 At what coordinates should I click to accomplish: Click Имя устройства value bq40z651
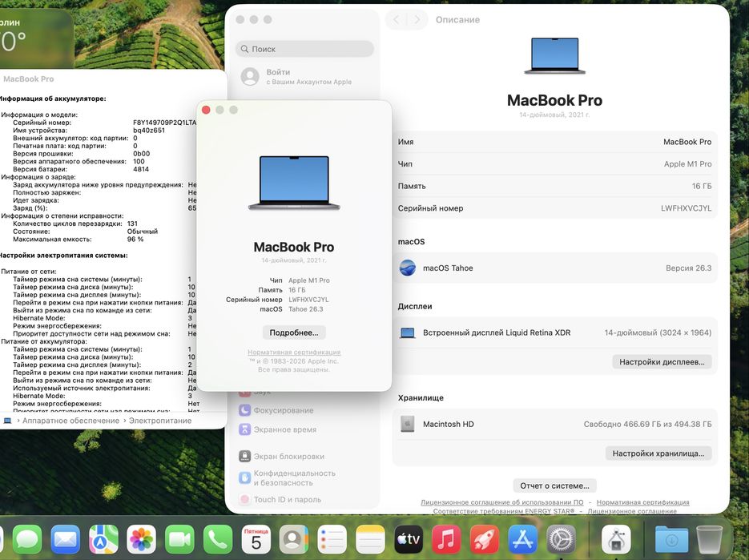click(148, 130)
